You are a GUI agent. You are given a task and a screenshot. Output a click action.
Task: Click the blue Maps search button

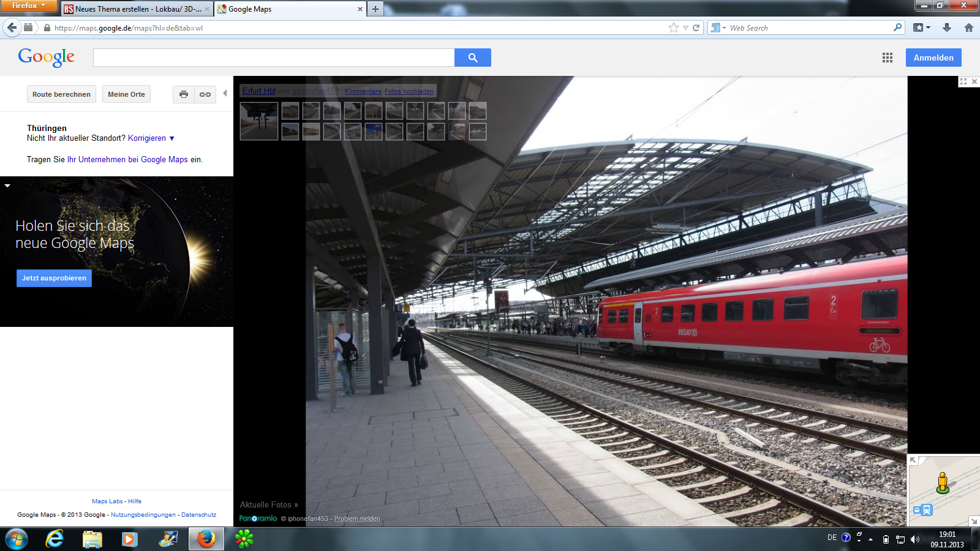coord(473,58)
